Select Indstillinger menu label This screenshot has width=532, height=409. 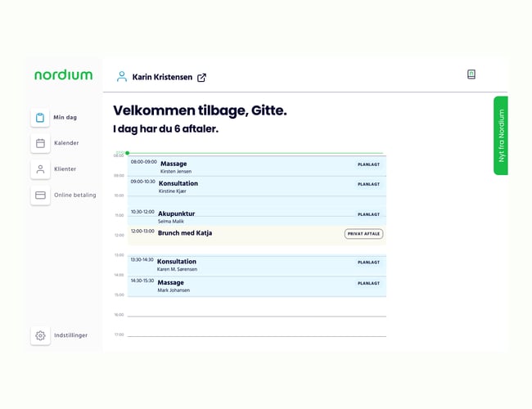click(x=71, y=335)
